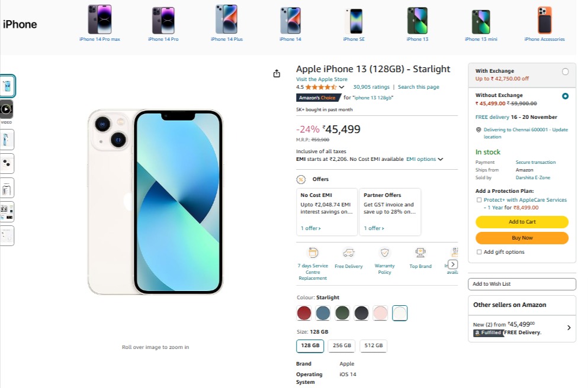Click the Free Delivery truck icon
This screenshot has width=588, height=388.
click(x=349, y=253)
